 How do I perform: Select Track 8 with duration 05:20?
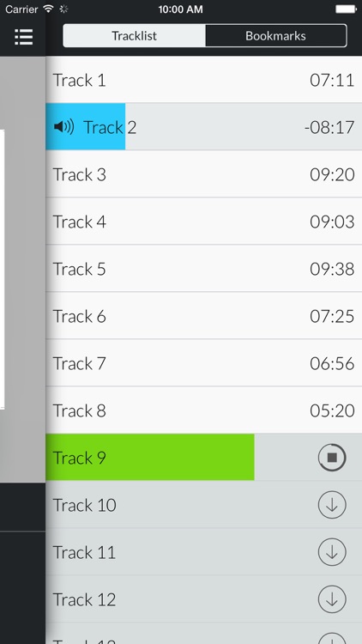tap(203, 410)
